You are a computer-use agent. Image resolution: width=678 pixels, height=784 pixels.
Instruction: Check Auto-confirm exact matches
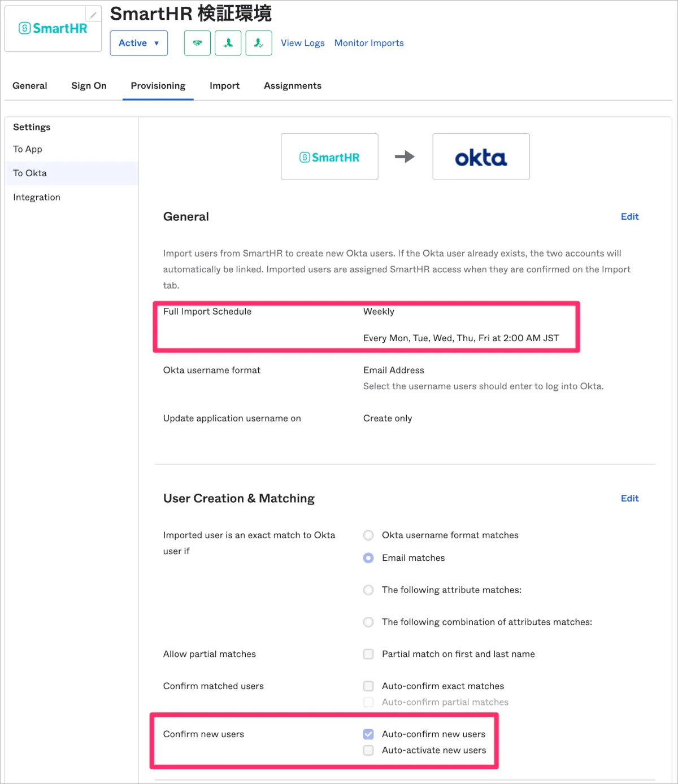click(368, 686)
